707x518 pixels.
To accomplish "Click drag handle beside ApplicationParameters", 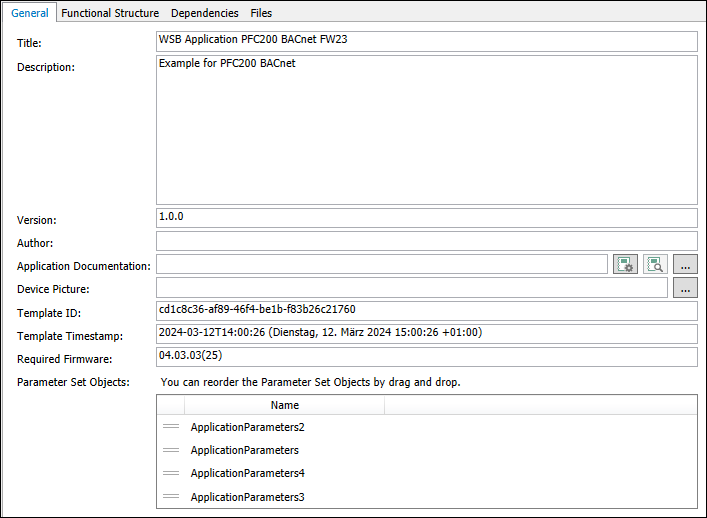I will [171, 450].
